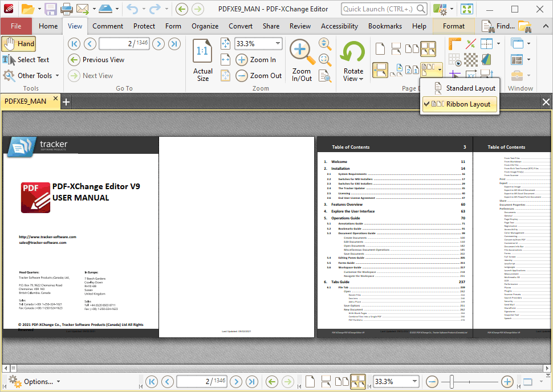Select the Hand tool
This screenshot has width=553, height=392.
[18, 44]
